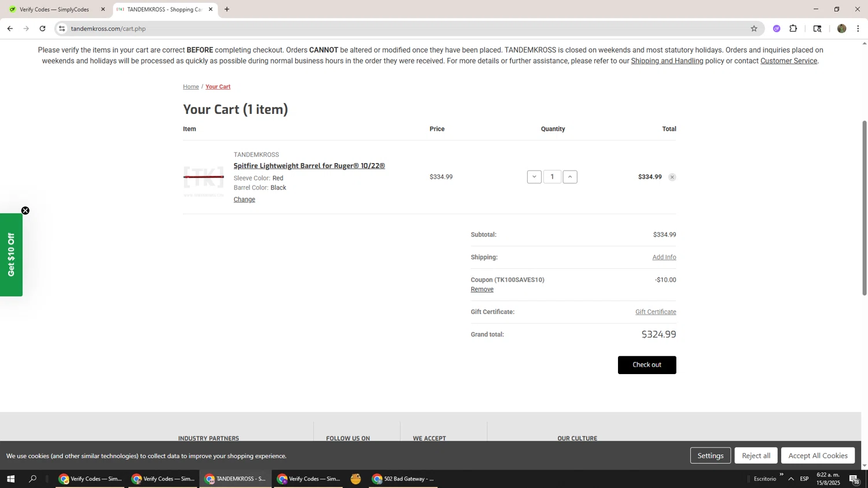The image size is (868, 488).
Task: Open taskbar clock and date
Action: (828, 479)
